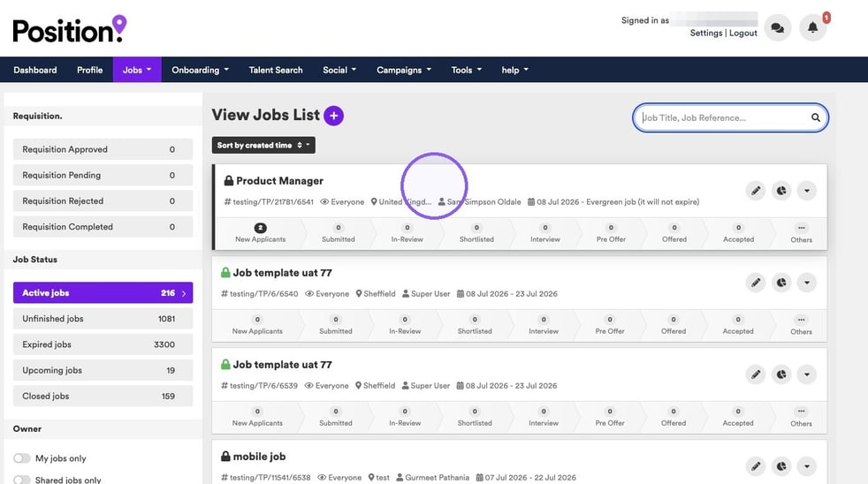Select Expired jobs filter
868x484 pixels.
[x=103, y=344]
